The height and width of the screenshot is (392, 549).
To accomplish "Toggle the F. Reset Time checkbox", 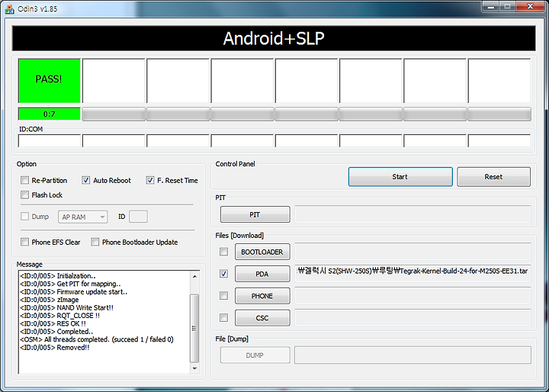I will click(x=150, y=181).
